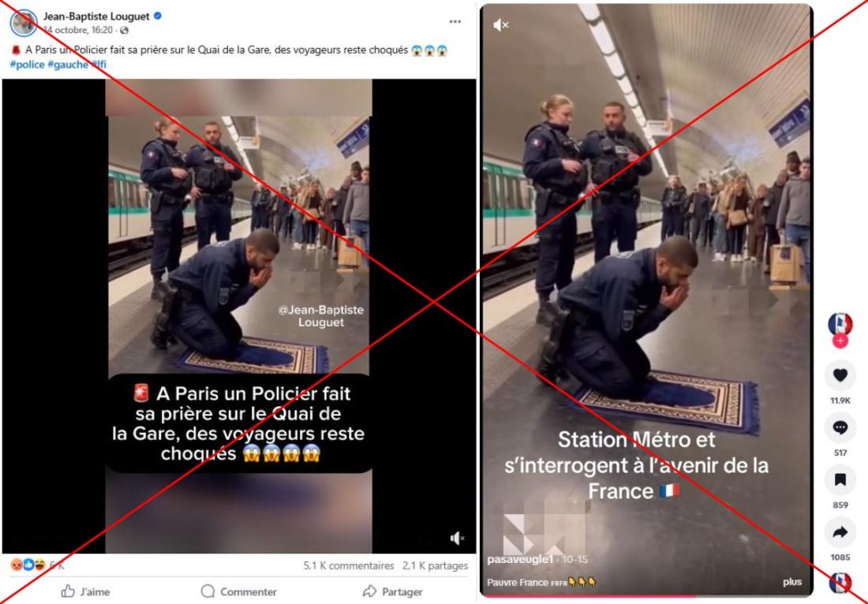Bookmark the TikTok video
The height and width of the screenshot is (604, 868).
click(840, 479)
